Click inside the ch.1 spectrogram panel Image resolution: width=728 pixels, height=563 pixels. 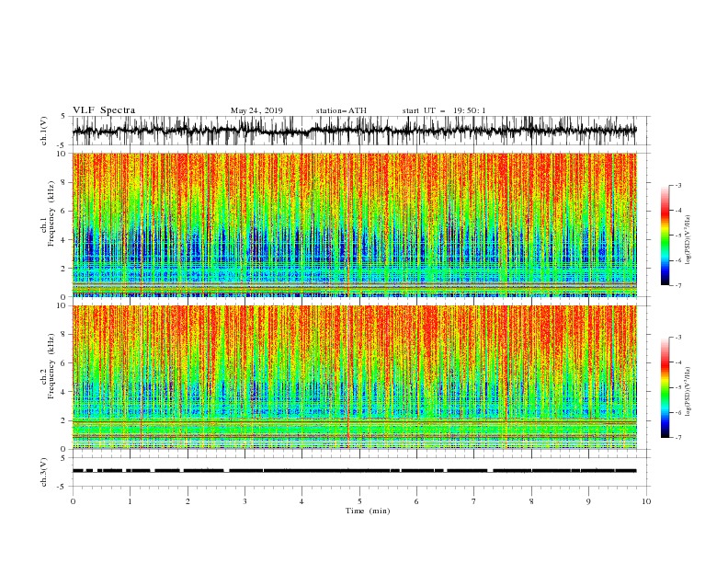tap(354, 224)
